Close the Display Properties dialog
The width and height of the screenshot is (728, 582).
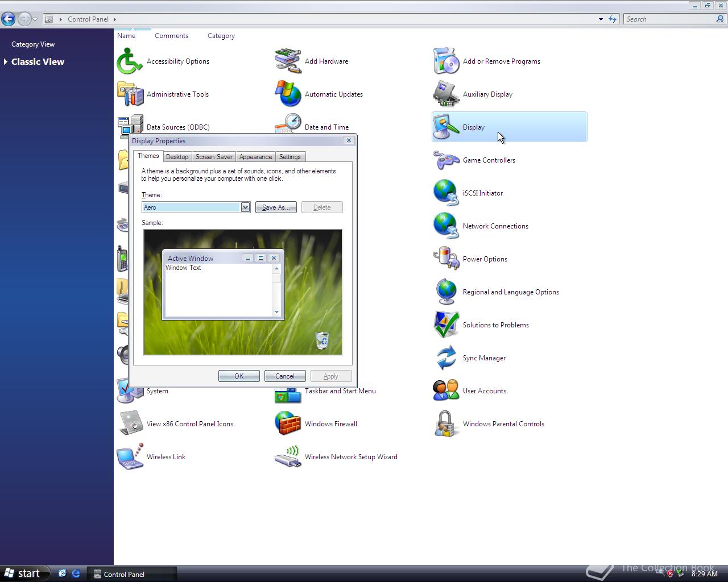point(349,140)
